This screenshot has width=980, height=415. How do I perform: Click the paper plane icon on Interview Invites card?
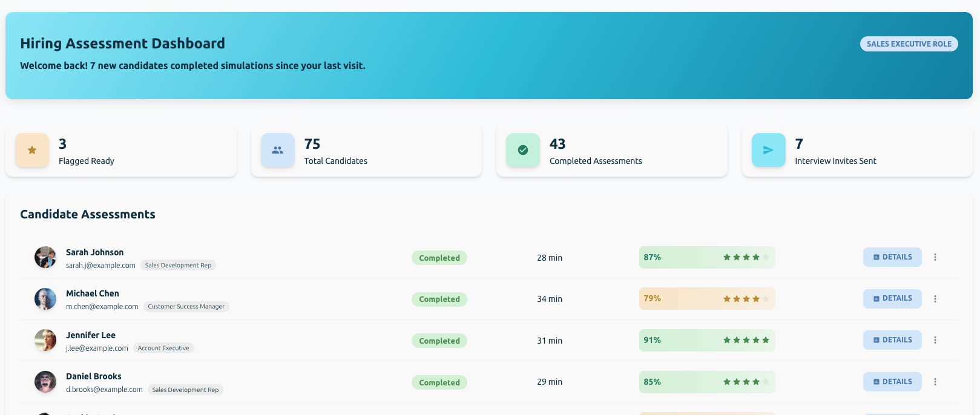pyautogui.click(x=768, y=150)
